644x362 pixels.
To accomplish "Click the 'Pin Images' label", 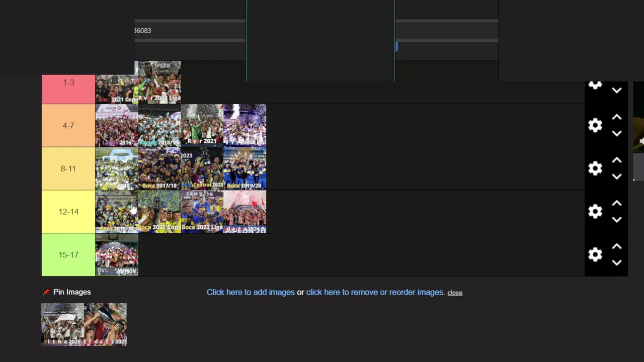I will [72, 292].
